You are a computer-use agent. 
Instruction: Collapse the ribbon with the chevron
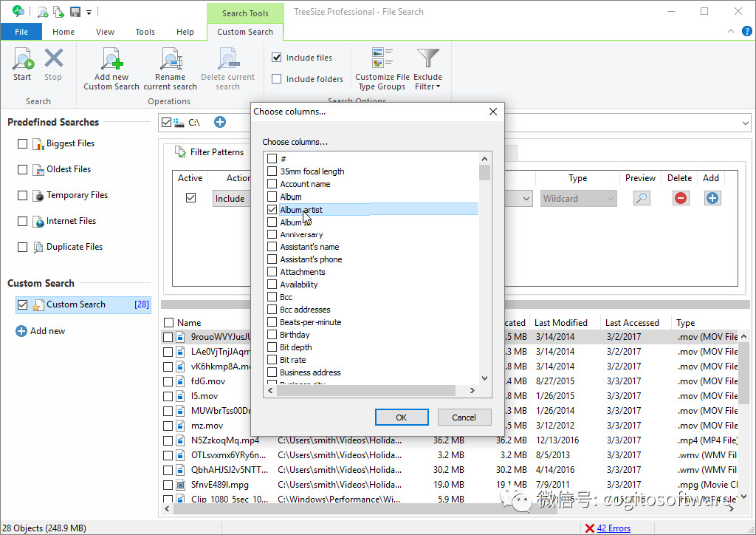pyautogui.click(x=731, y=31)
